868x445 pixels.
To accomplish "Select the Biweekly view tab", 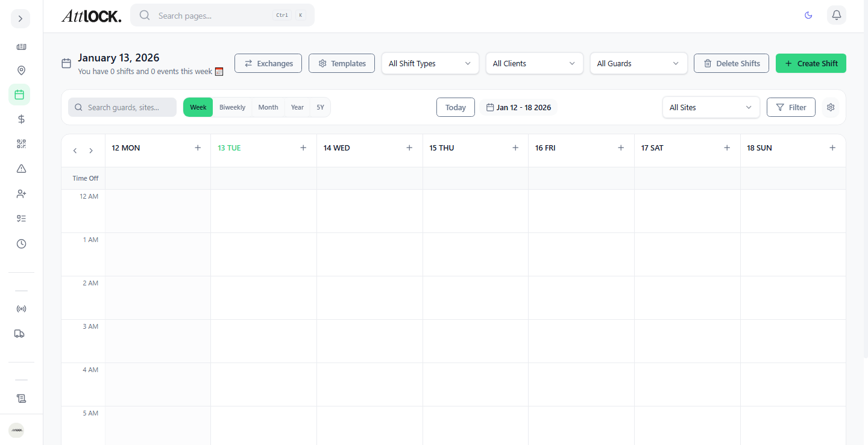I will [232, 107].
